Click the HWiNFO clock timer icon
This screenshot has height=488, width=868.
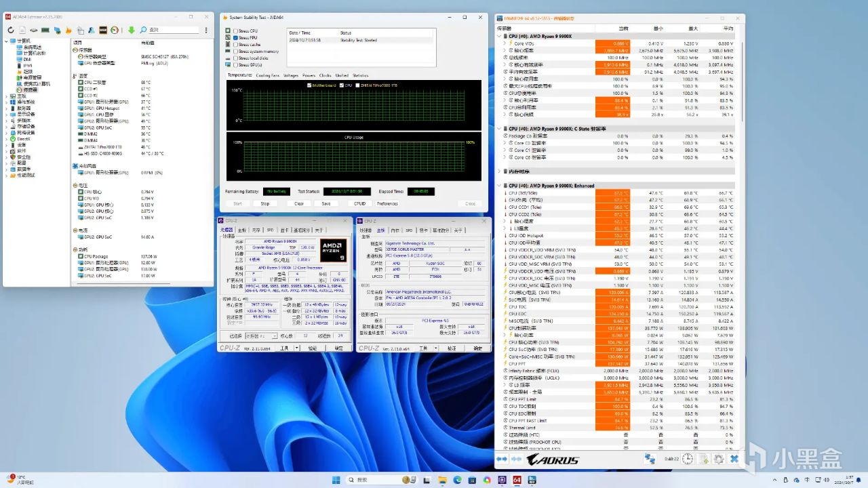click(688, 459)
